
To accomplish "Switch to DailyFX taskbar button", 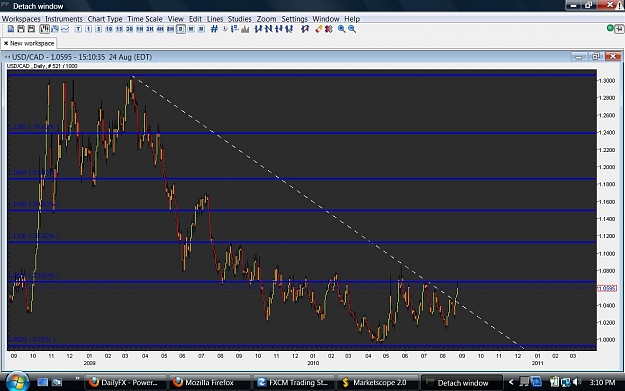I will tap(125, 383).
